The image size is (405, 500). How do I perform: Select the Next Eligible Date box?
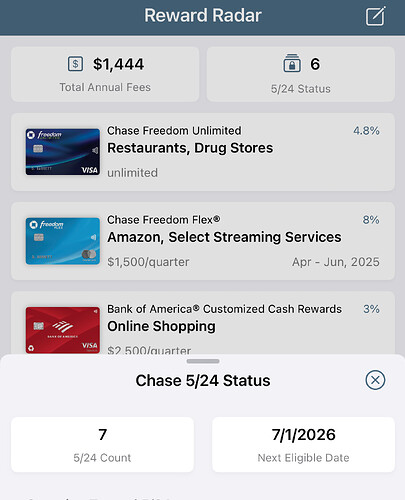tap(303, 445)
